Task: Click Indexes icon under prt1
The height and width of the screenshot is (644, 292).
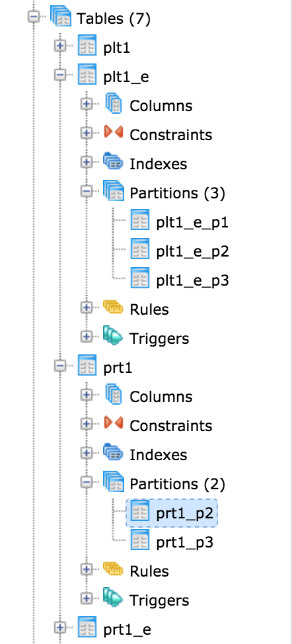Action: (114, 453)
